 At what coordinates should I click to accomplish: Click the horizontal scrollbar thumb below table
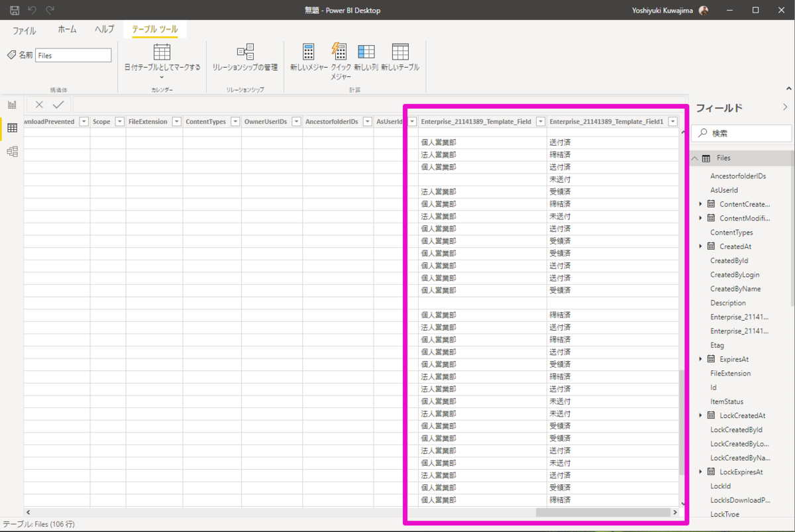pyautogui.click(x=603, y=512)
